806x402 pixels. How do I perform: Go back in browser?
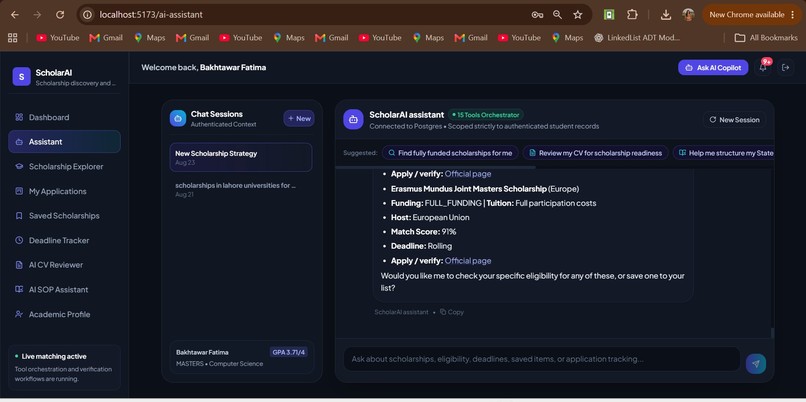pos(15,15)
